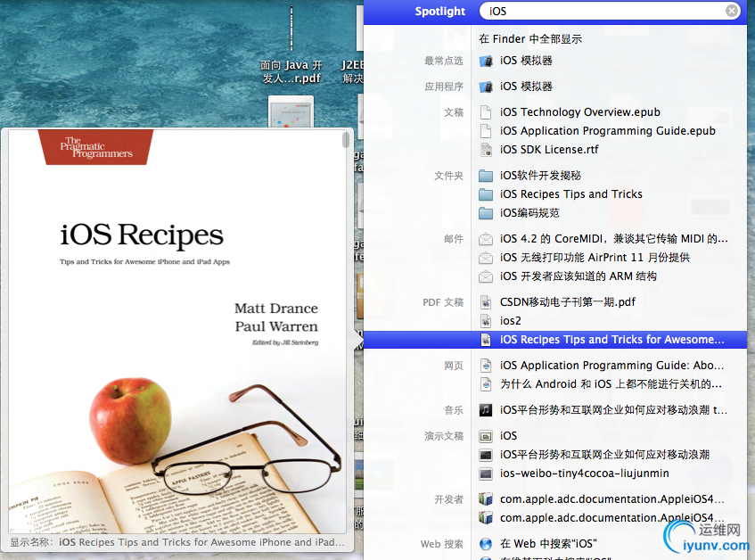Image resolution: width=755 pixels, height=560 pixels.
Task: Select the ios2 result text
Action: pyautogui.click(x=511, y=321)
